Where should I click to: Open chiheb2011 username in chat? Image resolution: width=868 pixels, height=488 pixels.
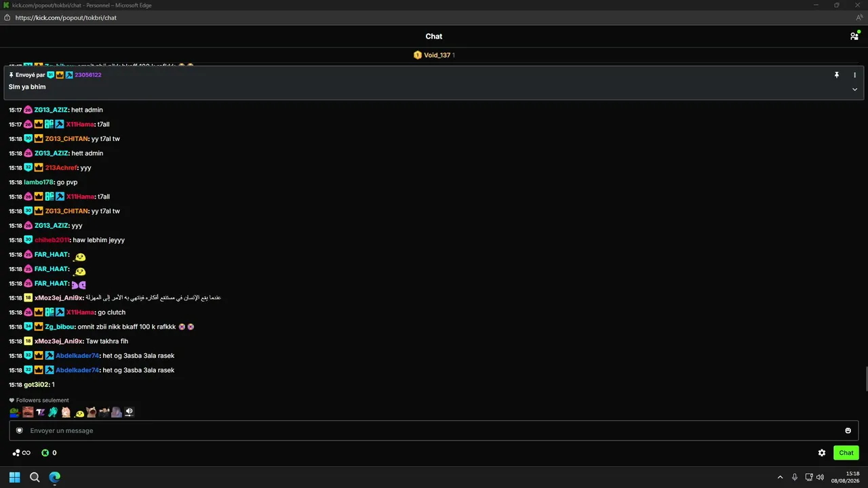(x=52, y=240)
